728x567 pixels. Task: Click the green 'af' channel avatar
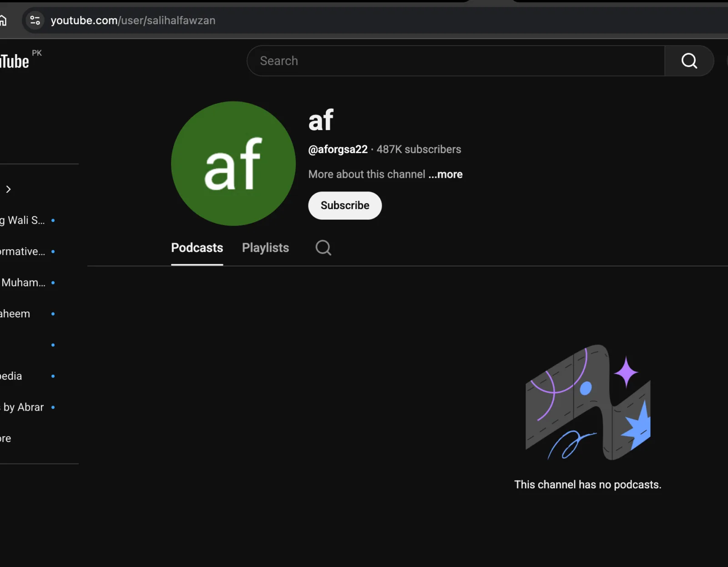[x=233, y=163]
